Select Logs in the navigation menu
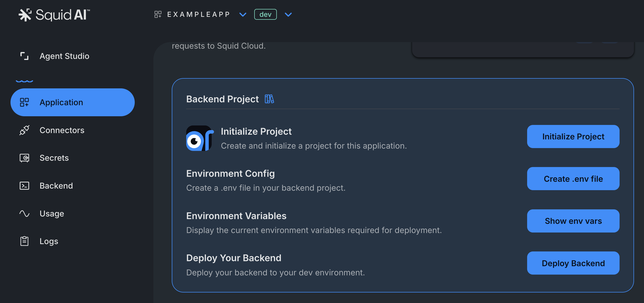 tap(49, 241)
